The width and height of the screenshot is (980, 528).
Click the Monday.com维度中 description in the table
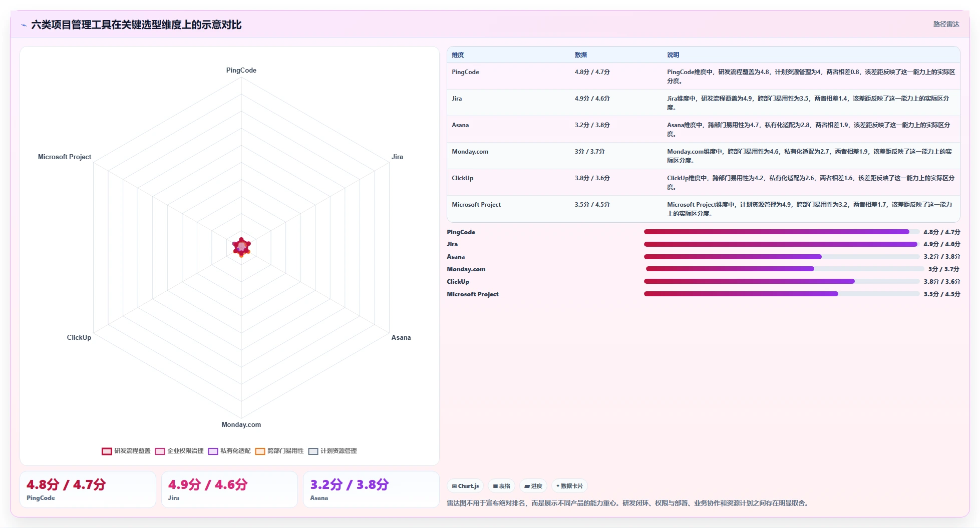[x=809, y=156]
